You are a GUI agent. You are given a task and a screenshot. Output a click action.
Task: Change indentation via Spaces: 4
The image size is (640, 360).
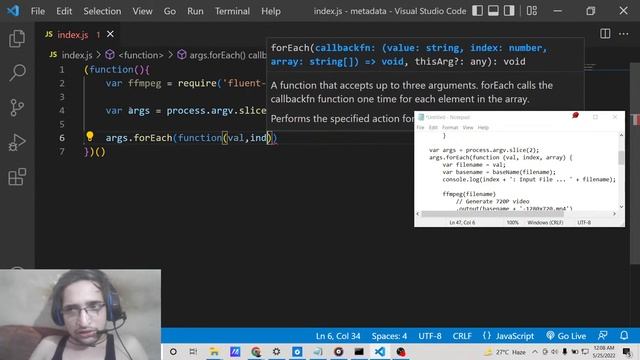click(389, 336)
